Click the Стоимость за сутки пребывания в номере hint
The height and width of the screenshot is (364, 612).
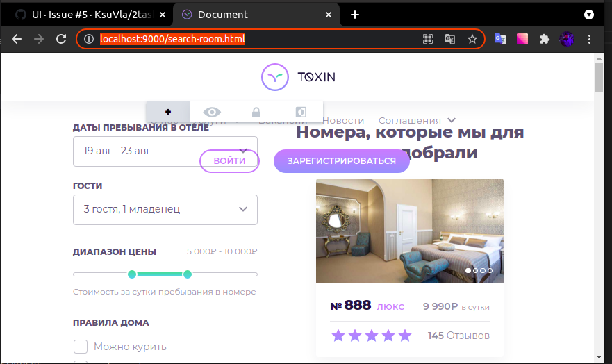[165, 292]
